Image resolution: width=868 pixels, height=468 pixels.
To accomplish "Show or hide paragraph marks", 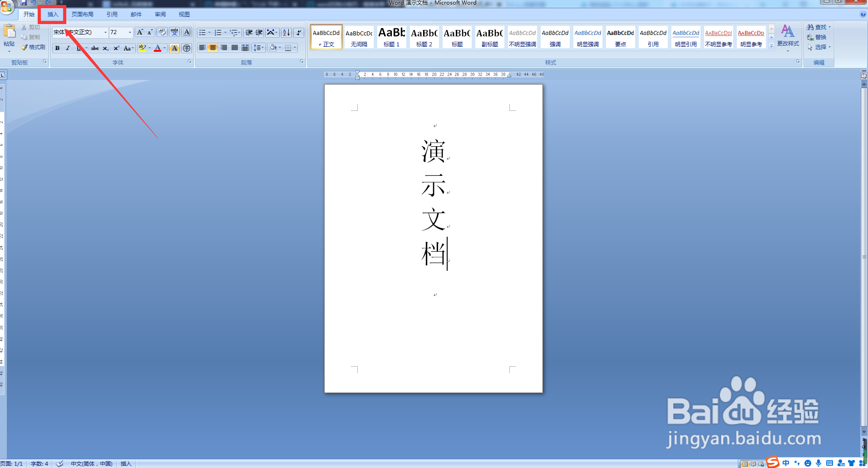I will point(298,32).
